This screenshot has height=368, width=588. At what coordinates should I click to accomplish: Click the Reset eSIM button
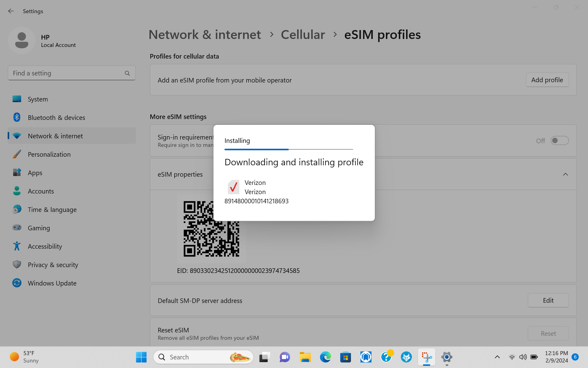pyautogui.click(x=548, y=333)
